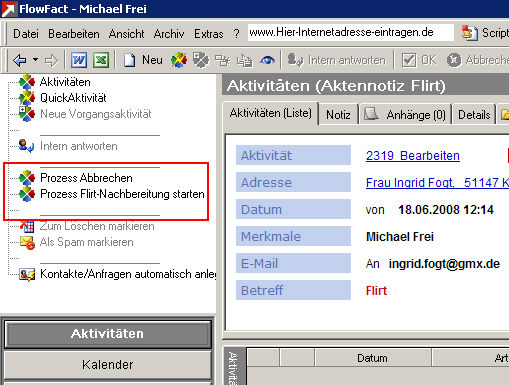Click the delete-mark icon beside Zum Löschen markieren
The image size is (509, 385).
tap(27, 226)
